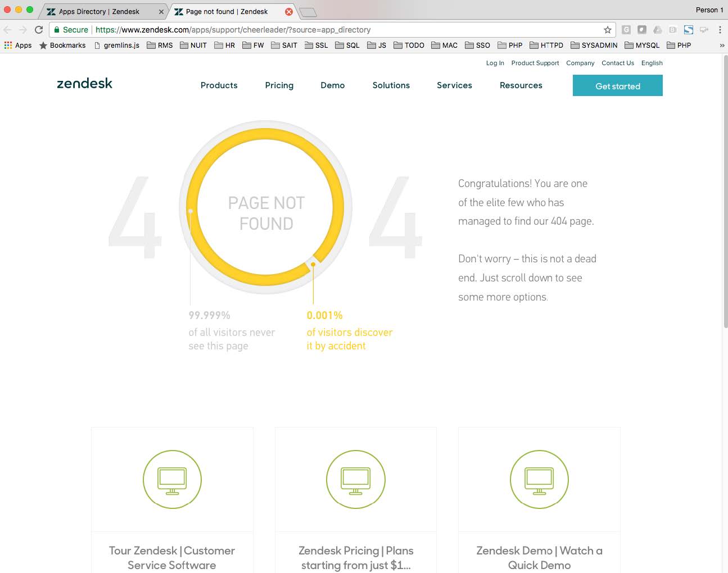Image resolution: width=728 pixels, height=573 pixels.
Task: Bookmark this page with the star icon
Action: 608,30
